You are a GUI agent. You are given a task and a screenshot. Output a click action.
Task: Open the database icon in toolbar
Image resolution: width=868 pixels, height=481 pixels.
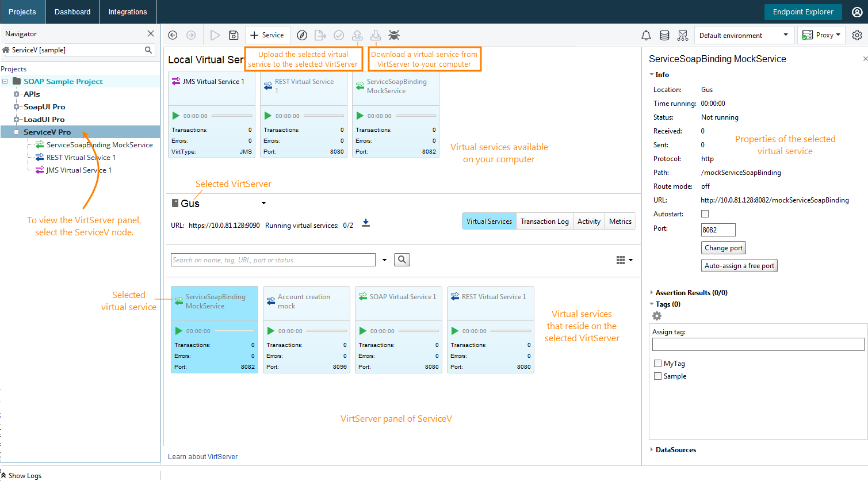tap(664, 35)
